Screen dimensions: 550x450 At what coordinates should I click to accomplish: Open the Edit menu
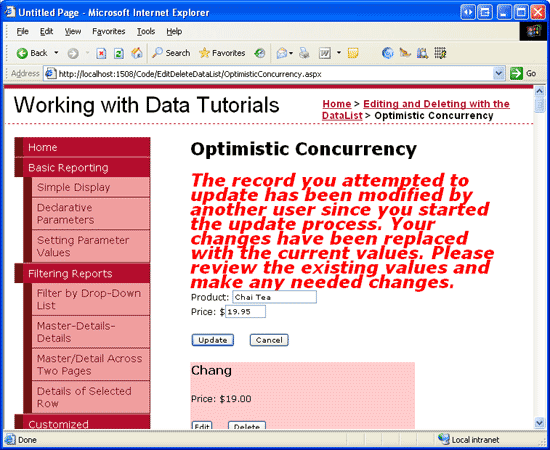[46, 32]
